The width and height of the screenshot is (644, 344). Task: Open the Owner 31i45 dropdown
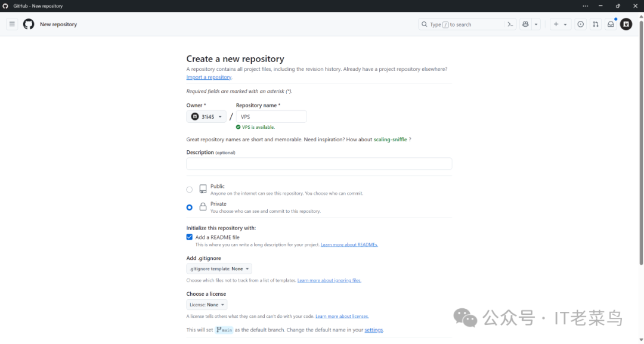pyautogui.click(x=207, y=117)
